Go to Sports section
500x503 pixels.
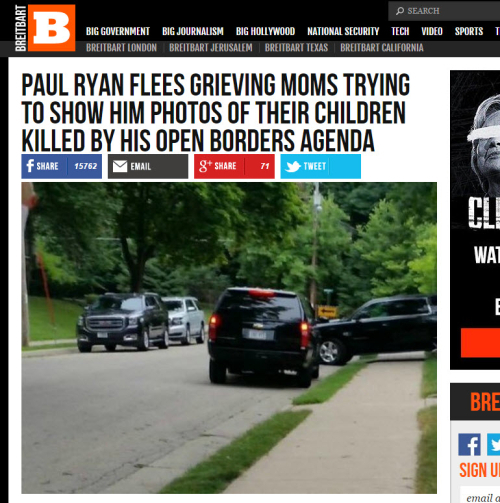point(469,31)
